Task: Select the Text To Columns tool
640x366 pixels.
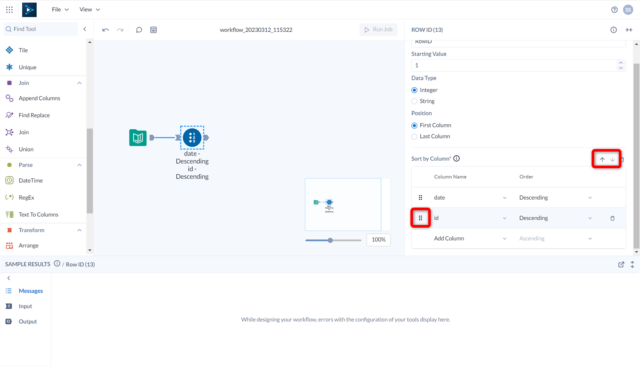Action: (x=38, y=215)
